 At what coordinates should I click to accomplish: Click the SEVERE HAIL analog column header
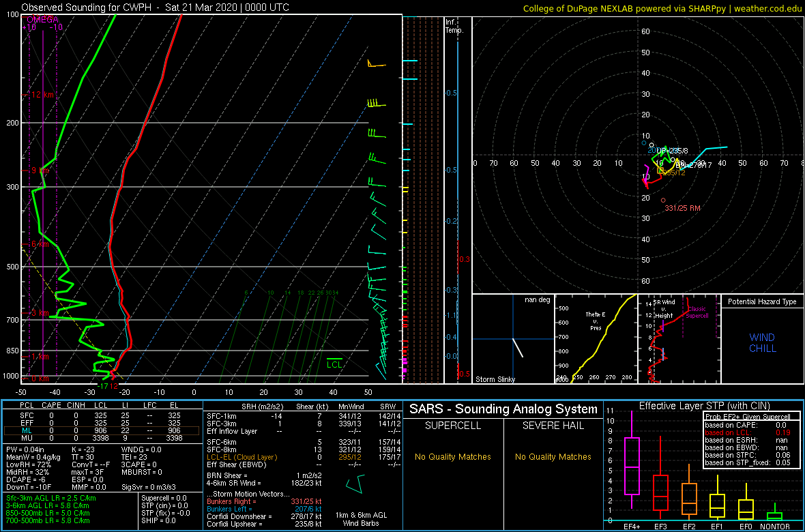[553, 426]
